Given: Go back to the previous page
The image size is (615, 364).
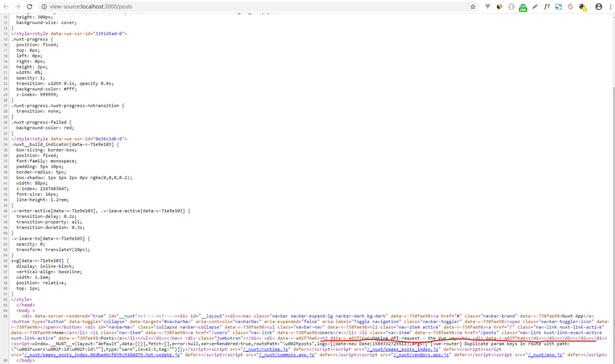Looking at the screenshot, I should tap(6, 7).
